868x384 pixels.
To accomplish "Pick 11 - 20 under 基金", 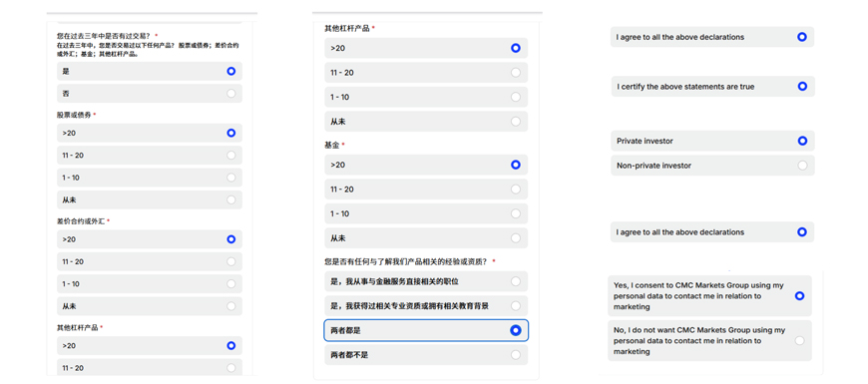I will (426, 190).
